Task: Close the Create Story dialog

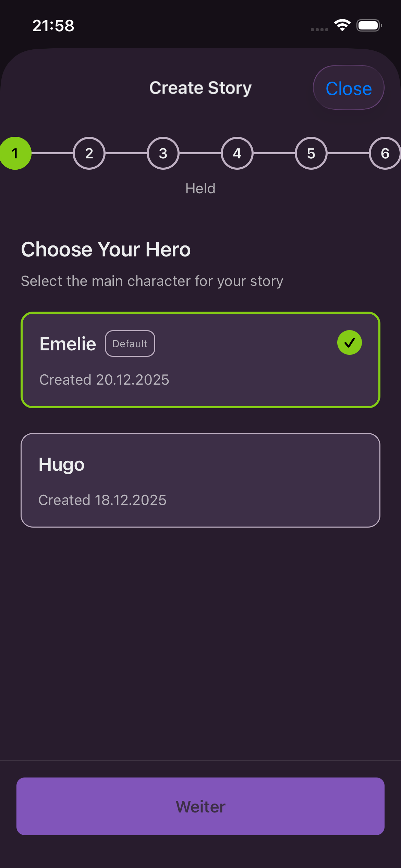Action: click(x=348, y=88)
